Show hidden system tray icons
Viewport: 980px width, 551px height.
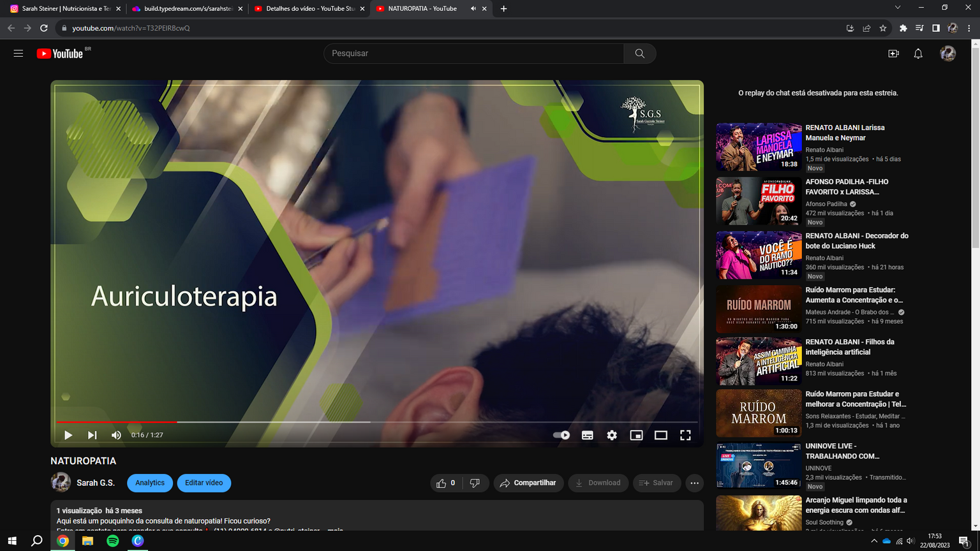click(873, 541)
